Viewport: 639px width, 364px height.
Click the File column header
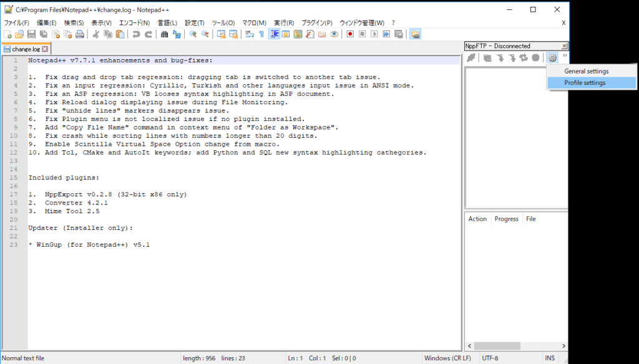531,219
